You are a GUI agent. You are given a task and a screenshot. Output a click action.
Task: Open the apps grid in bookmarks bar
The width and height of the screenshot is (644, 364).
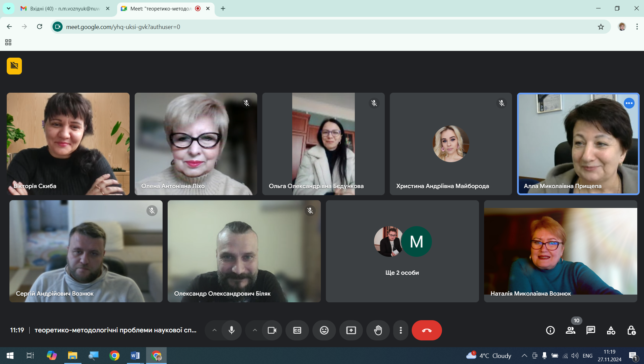tap(8, 42)
